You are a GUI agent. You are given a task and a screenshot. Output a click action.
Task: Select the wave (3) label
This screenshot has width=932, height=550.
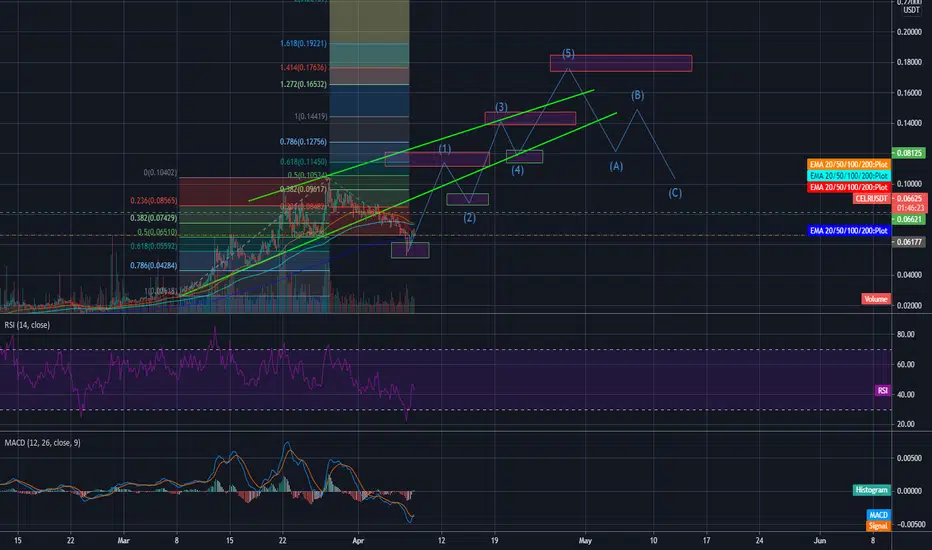[501, 107]
